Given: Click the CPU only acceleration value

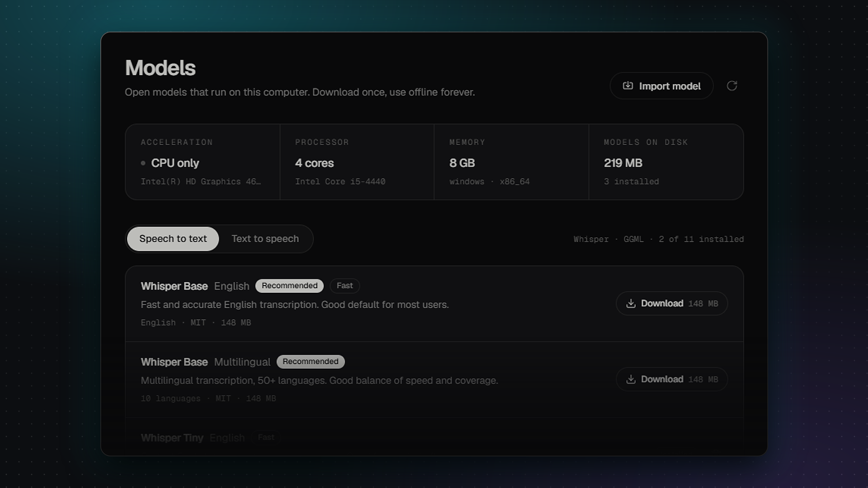Looking at the screenshot, I should (175, 163).
